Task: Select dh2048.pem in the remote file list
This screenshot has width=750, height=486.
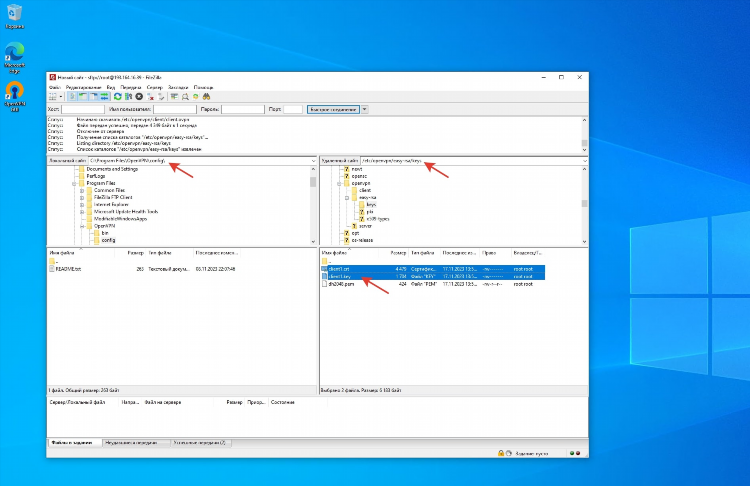Action: 433,284
